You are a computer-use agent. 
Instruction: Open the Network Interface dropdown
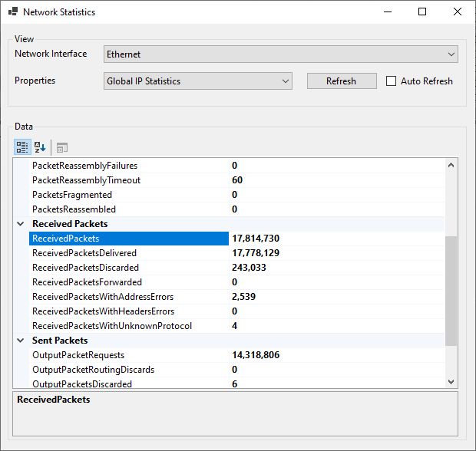click(281, 54)
